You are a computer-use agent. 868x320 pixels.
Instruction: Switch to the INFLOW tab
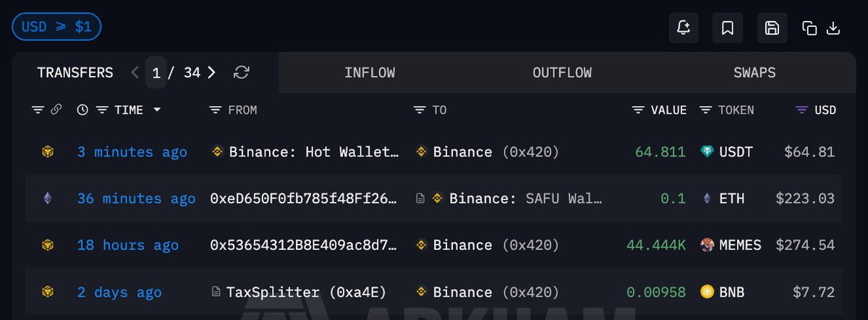coord(370,72)
